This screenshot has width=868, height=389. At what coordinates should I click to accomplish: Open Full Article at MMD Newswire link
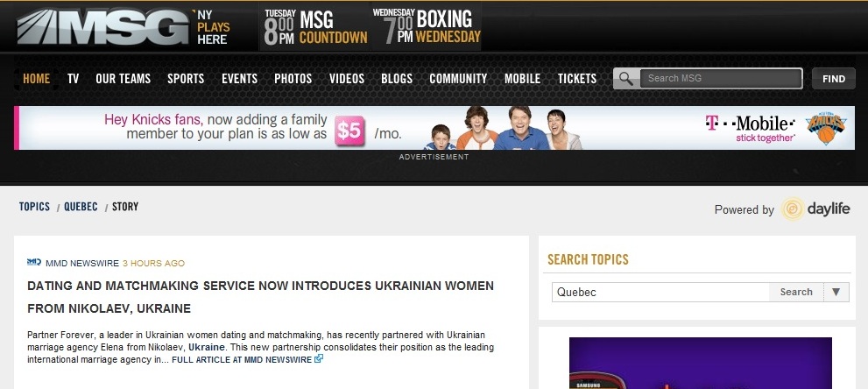tap(242, 360)
